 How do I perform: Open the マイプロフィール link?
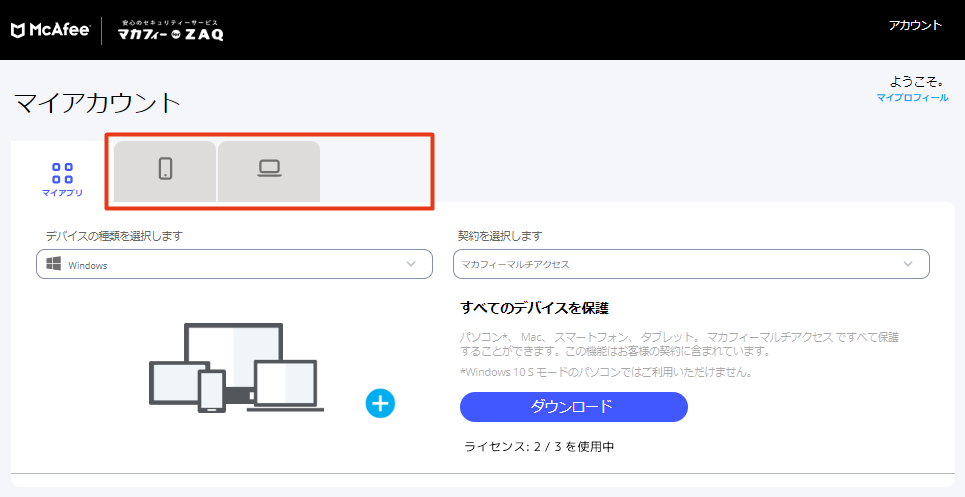912,97
